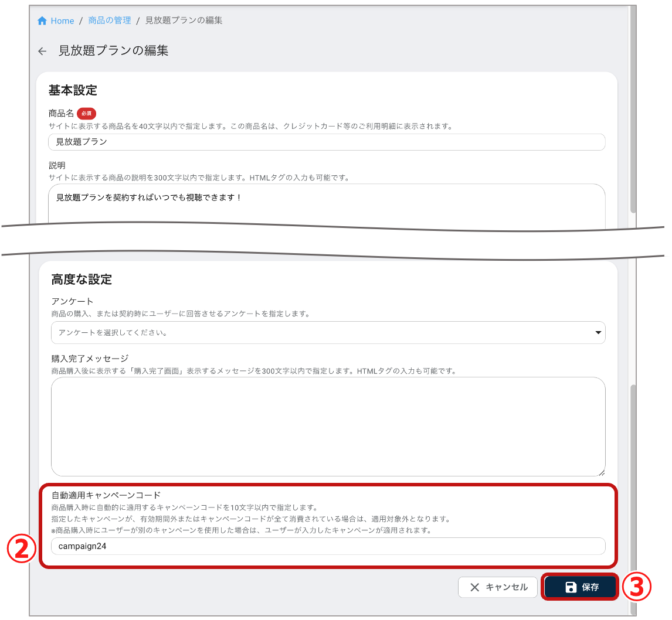Click the Home house icon in breadcrumb
Screen dimensions: 672x620
pyautogui.click(x=42, y=21)
